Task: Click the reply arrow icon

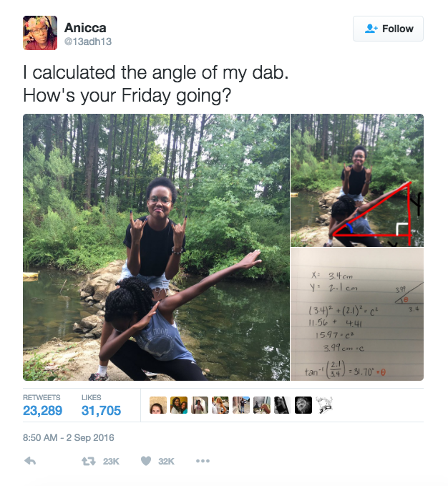Action: click(30, 461)
